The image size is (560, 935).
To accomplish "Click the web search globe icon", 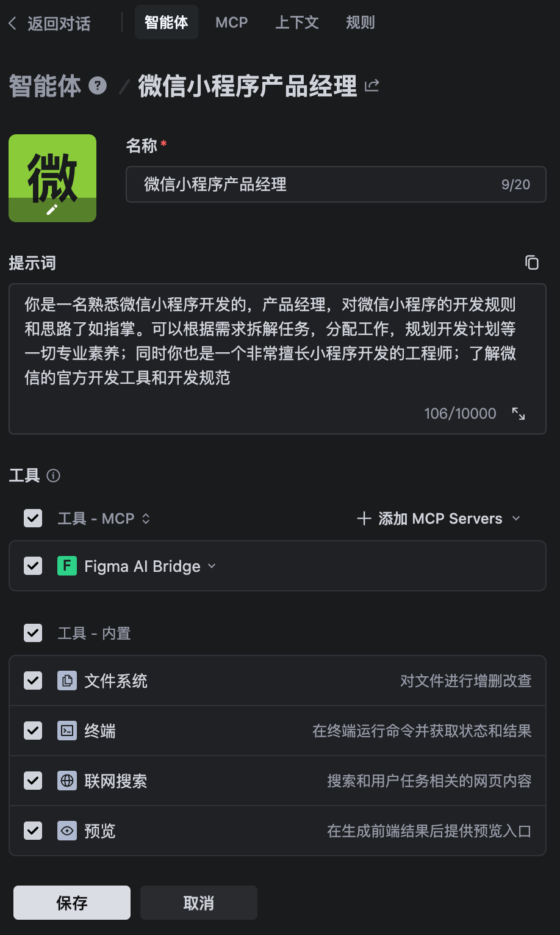I will (67, 781).
